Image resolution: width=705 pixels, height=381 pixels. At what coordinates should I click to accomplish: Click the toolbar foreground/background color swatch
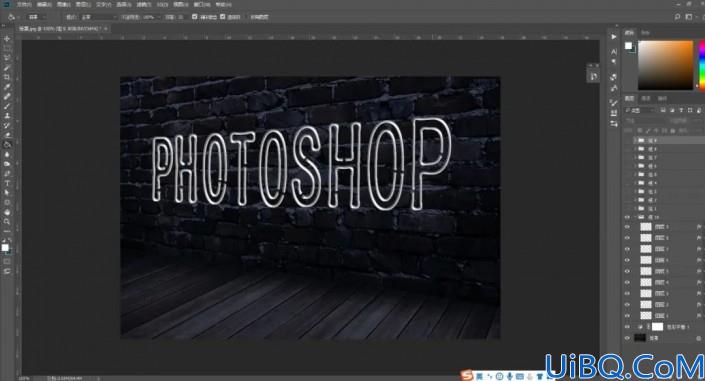pos(5,248)
